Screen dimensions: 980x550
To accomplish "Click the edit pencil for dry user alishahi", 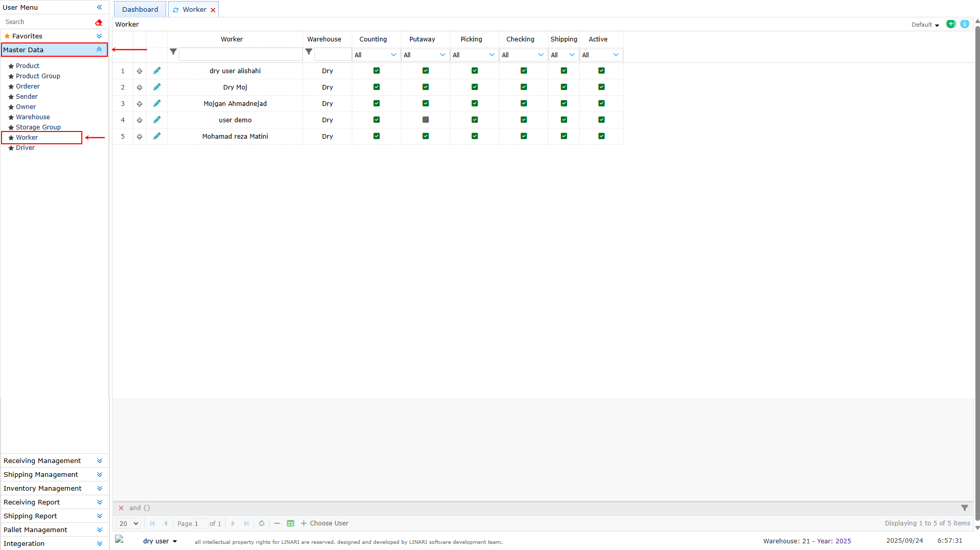I will [157, 71].
